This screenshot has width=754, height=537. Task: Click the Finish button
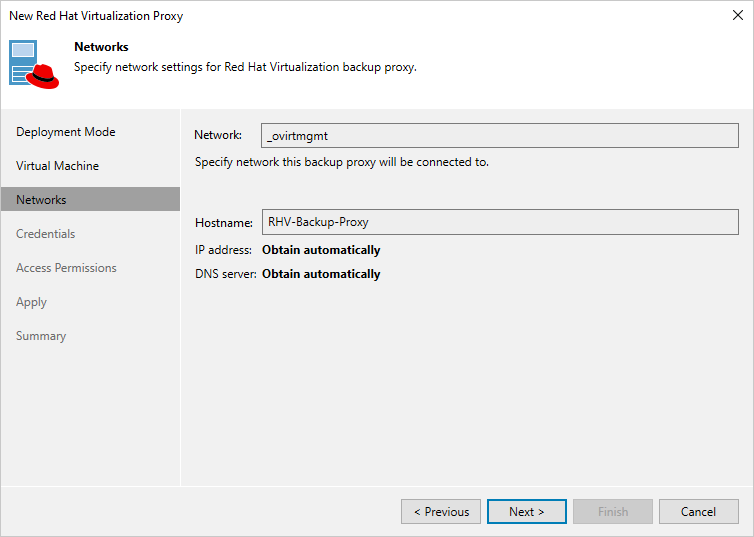pyautogui.click(x=613, y=512)
